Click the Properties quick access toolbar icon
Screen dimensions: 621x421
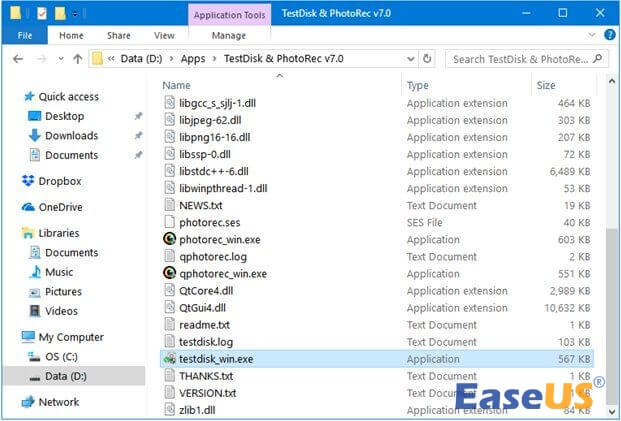coord(42,14)
